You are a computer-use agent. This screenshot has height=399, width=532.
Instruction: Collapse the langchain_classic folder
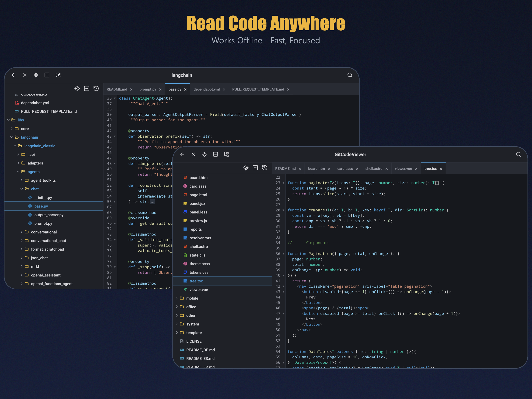pyautogui.click(x=15, y=146)
